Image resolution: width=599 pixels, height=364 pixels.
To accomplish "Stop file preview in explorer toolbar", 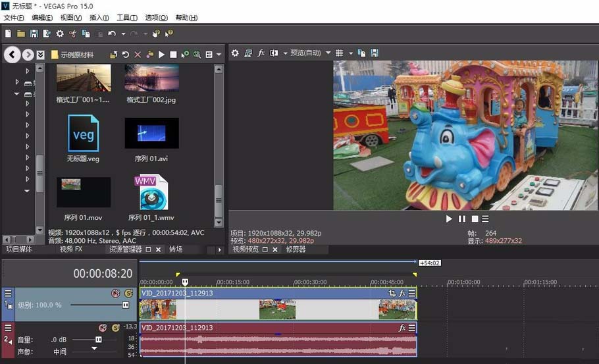I will click(x=173, y=55).
